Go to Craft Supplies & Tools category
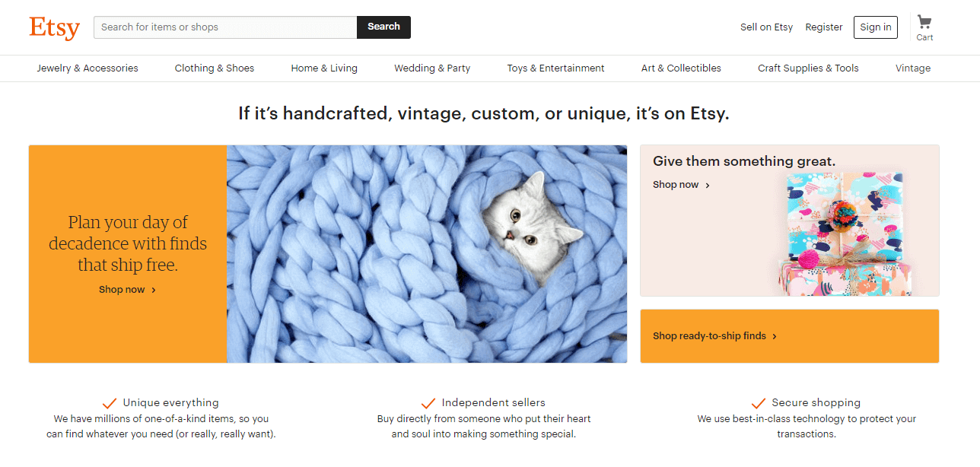980x467 pixels. [x=808, y=68]
